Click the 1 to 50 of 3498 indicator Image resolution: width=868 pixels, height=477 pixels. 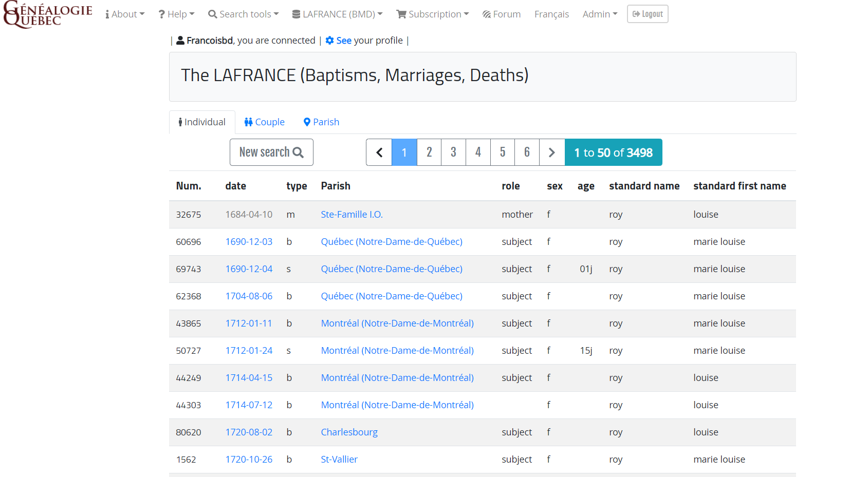[x=614, y=152]
